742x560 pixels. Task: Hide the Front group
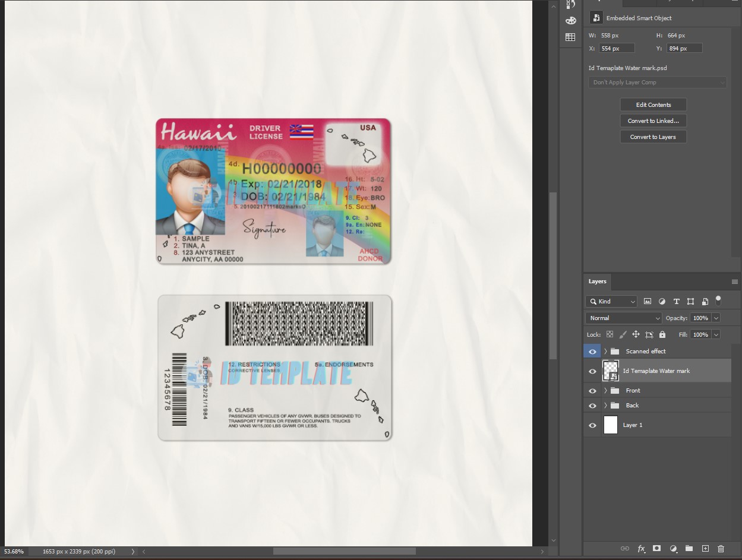592,391
